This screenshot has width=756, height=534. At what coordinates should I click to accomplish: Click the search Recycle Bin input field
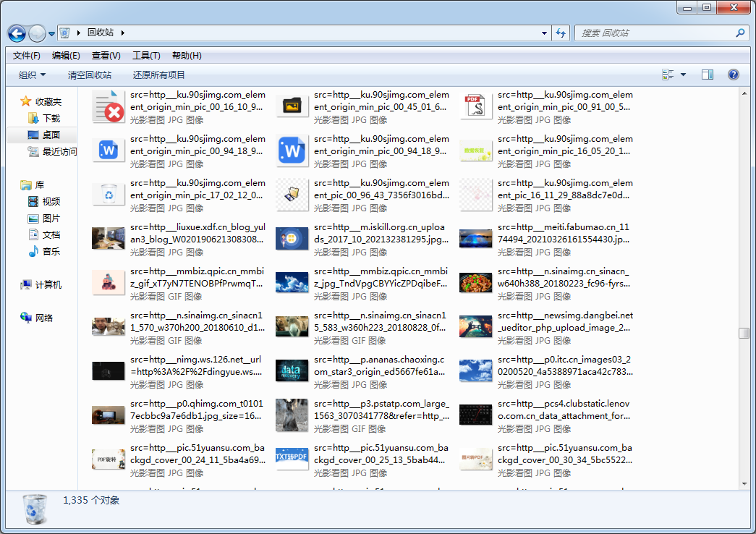[x=655, y=33]
